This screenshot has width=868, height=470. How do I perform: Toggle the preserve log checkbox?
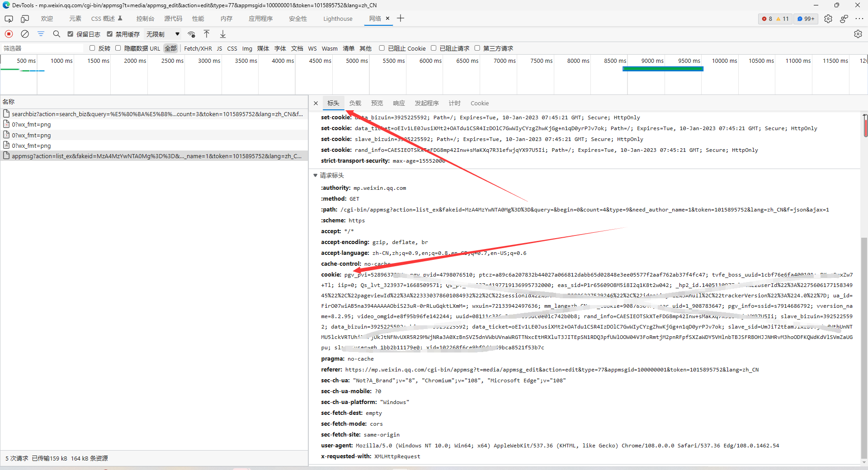pyautogui.click(x=71, y=34)
